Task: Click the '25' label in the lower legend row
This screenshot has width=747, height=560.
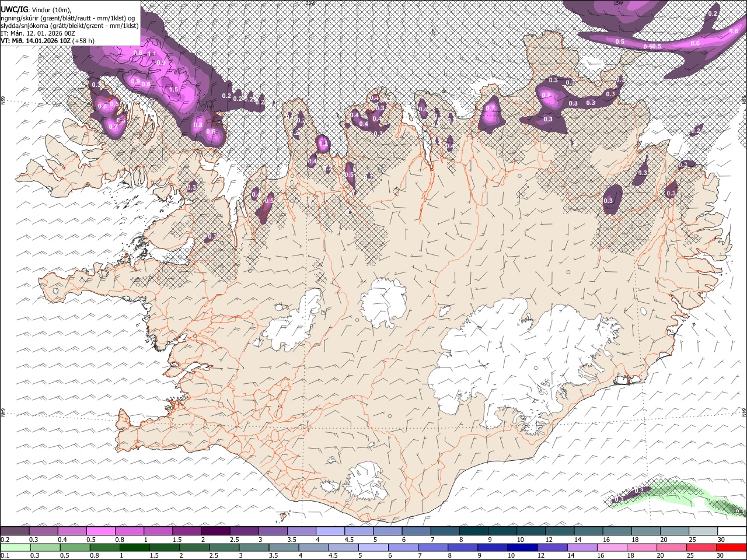Action: (x=691, y=556)
